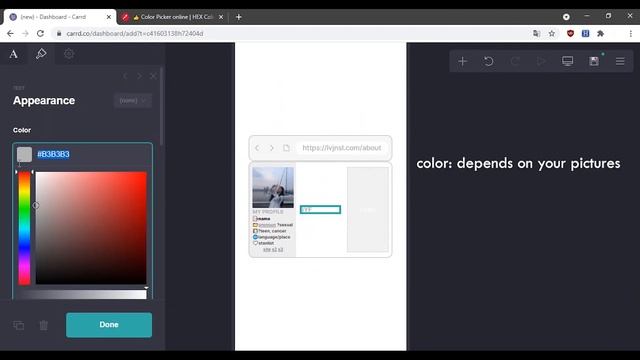Go to previous element with left chevron
The height and width of the screenshot is (360, 640).
125,76
